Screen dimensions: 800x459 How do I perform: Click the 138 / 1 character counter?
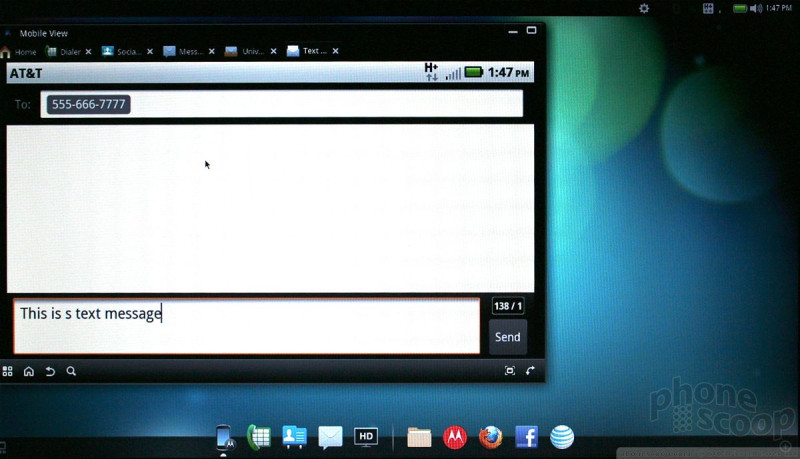click(508, 306)
